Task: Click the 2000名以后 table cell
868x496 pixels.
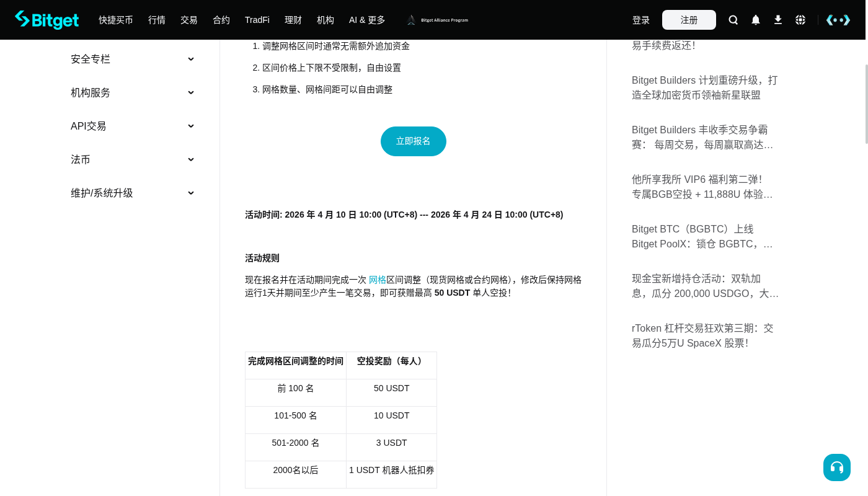Action: tap(296, 474)
